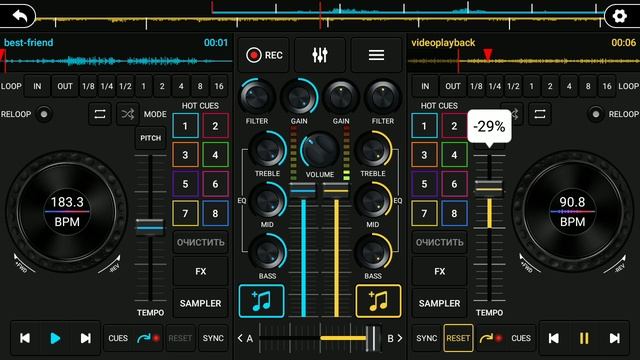The image size is (640, 360).
Task: Click the center VOLUME knob
Action: tap(320, 150)
